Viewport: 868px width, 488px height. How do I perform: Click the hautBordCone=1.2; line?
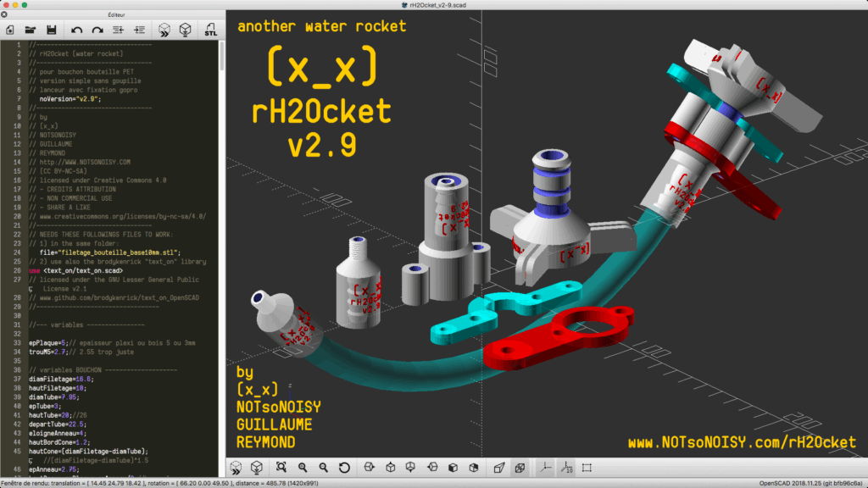click(x=59, y=442)
